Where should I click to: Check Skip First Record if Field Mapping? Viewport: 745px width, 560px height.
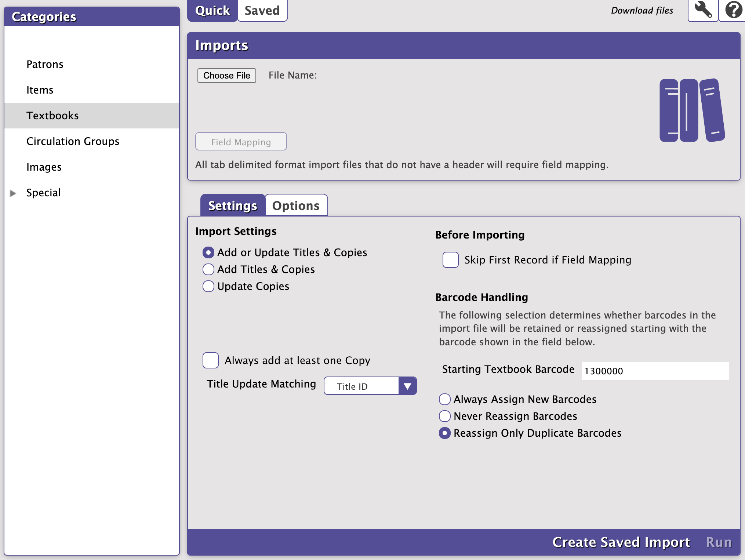click(x=450, y=260)
